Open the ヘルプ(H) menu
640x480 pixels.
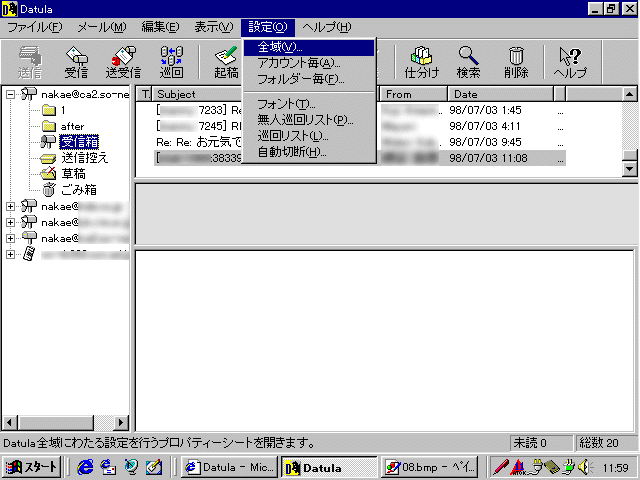[x=327, y=27]
